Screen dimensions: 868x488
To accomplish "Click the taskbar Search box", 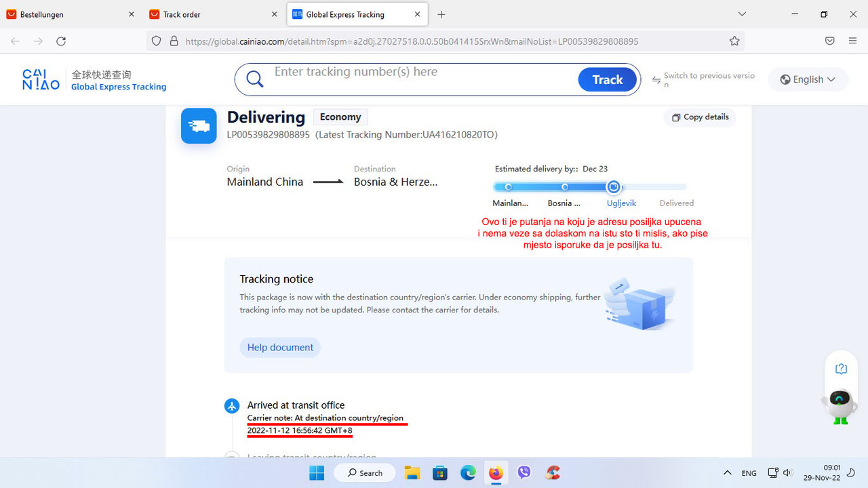I will pos(365,472).
